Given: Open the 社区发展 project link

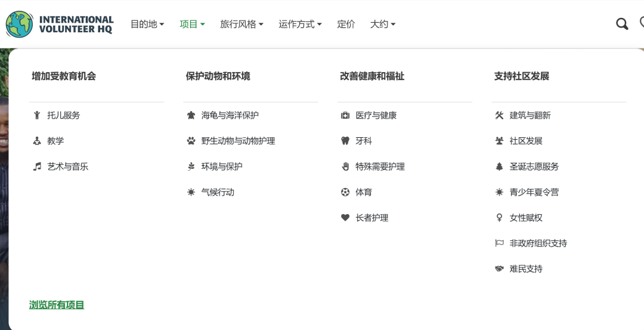Looking at the screenshot, I should 526,141.
